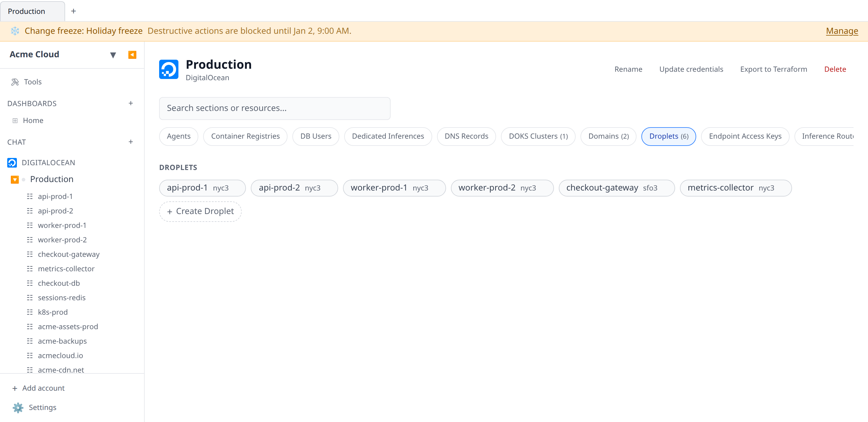Image resolution: width=868 pixels, height=422 pixels.
Task: Open the checkout-gateway sfo3 droplet chip
Action: pos(617,188)
